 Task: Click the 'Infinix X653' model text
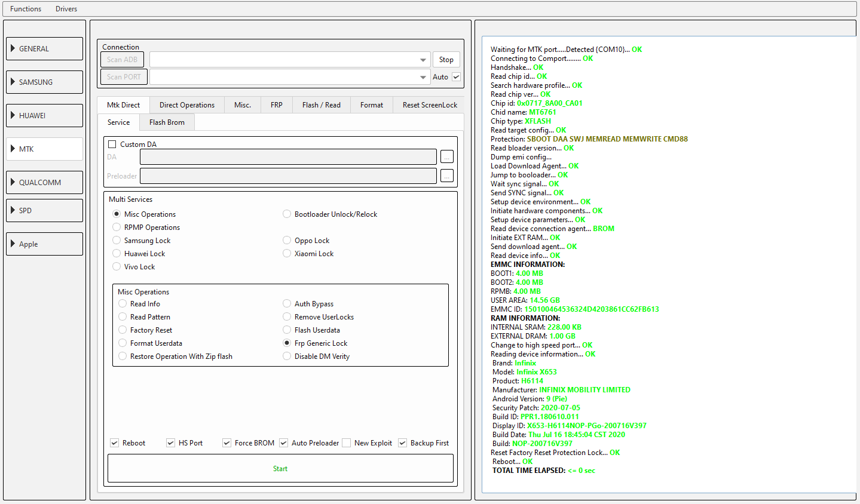coord(537,372)
